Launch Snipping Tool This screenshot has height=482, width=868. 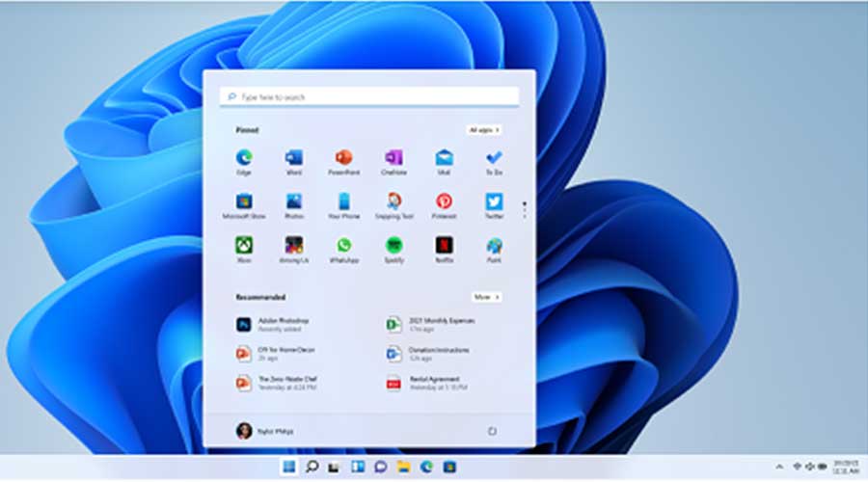click(393, 206)
